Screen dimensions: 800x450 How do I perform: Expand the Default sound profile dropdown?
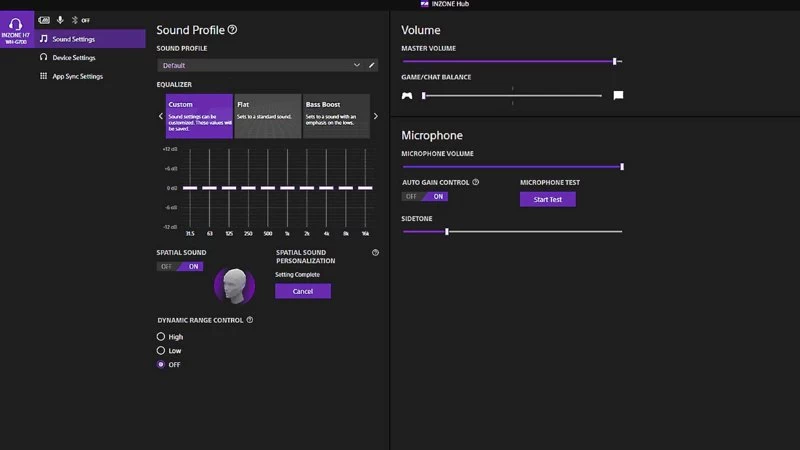(261, 65)
